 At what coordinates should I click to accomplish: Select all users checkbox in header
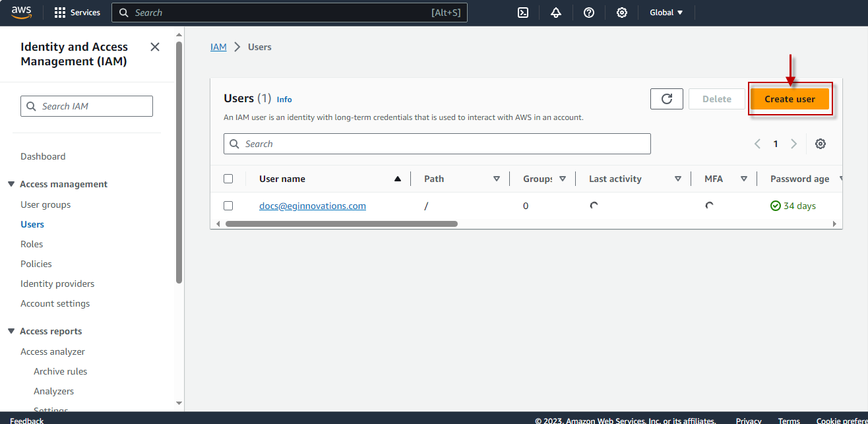click(228, 179)
